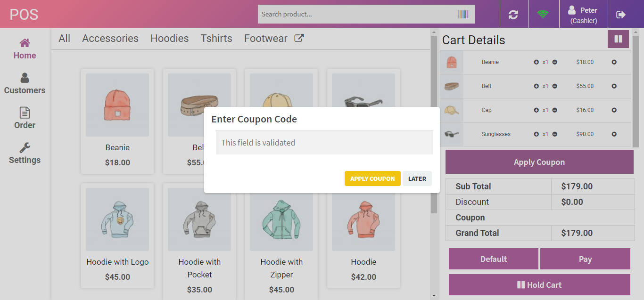Decrease Belt quantity with the minus icon
Image resolution: width=644 pixels, height=300 pixels.
pos(555,86)
